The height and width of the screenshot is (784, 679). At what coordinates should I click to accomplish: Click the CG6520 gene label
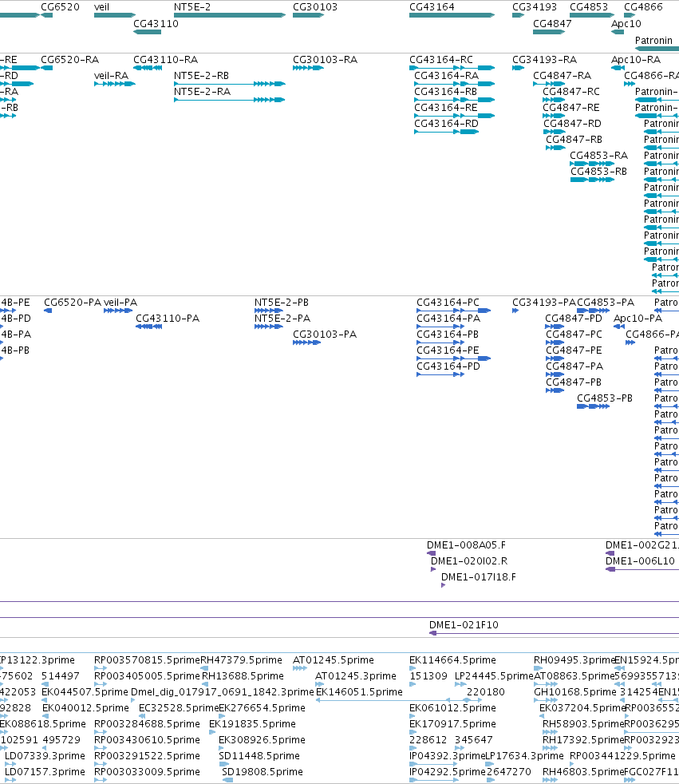(60, 7)
